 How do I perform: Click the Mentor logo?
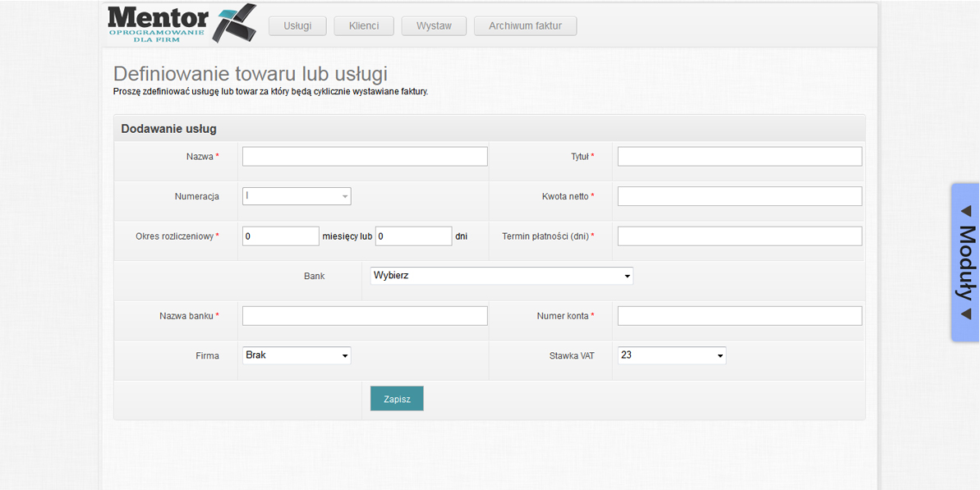(x=181, y=24)
